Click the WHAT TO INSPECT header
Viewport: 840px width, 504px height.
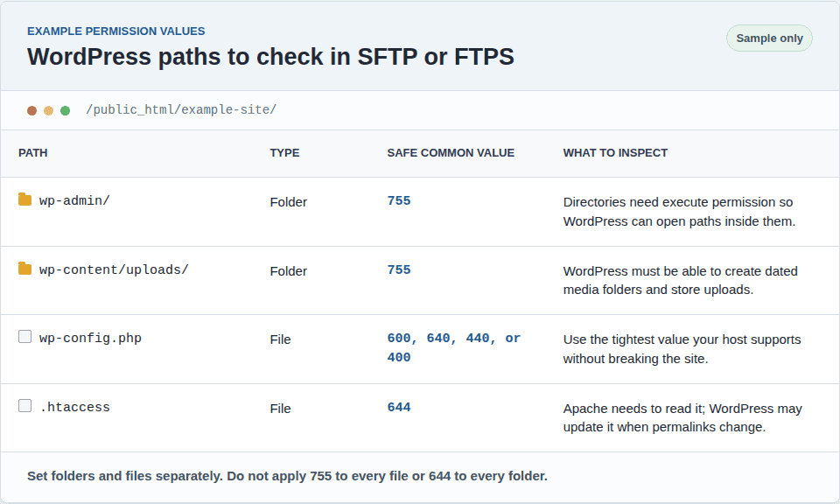[615, 152]
